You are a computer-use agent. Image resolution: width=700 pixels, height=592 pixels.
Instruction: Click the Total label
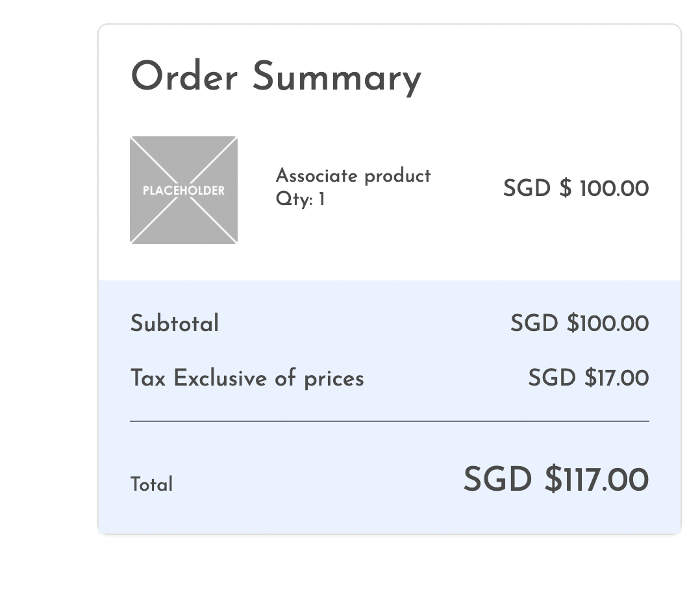[151, 485]
